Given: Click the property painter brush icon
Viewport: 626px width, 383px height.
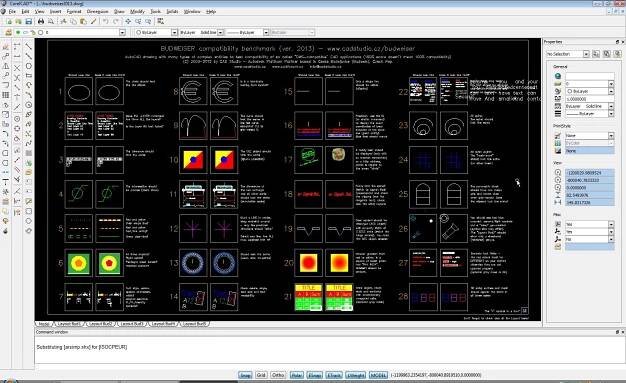Looking at the screenshot, I should click(93, 22).
